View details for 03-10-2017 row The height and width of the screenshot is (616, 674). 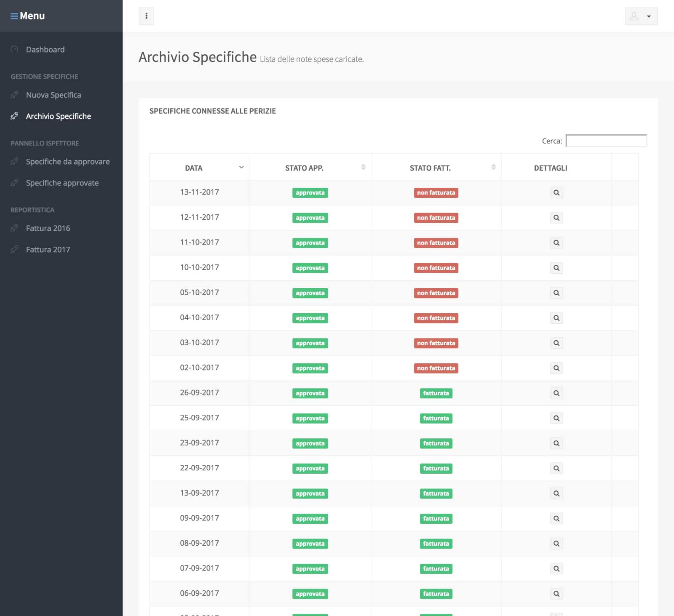(x=556, y=343)
